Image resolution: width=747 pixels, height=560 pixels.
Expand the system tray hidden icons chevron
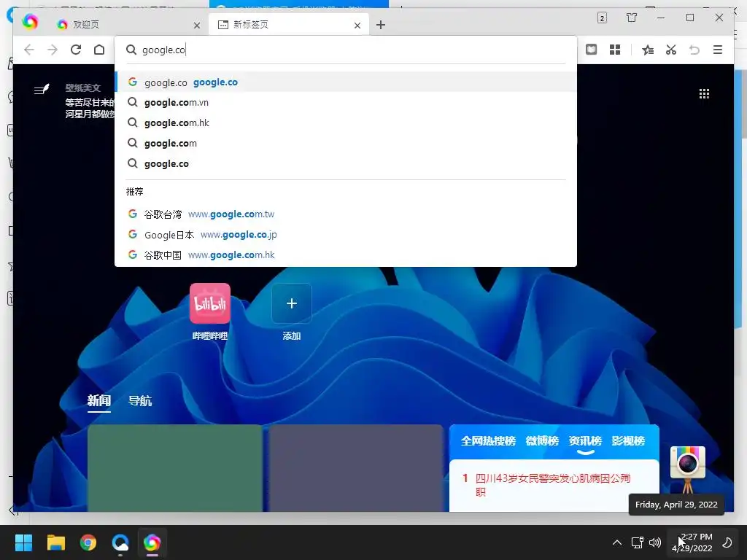click(x=617, y=542)
